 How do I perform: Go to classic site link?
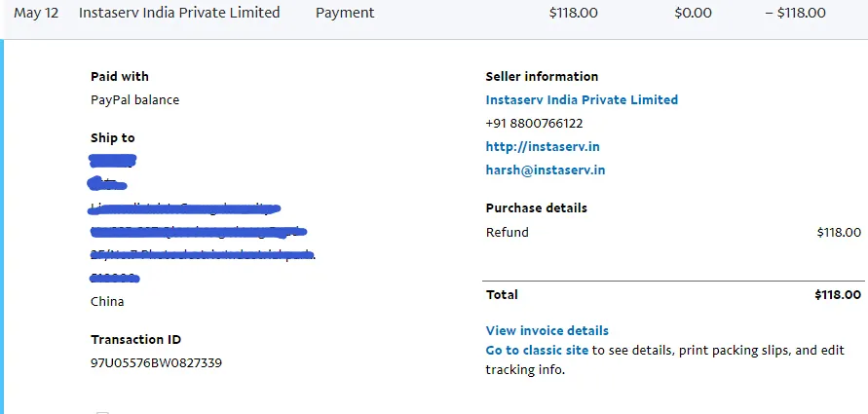[537, 350]
